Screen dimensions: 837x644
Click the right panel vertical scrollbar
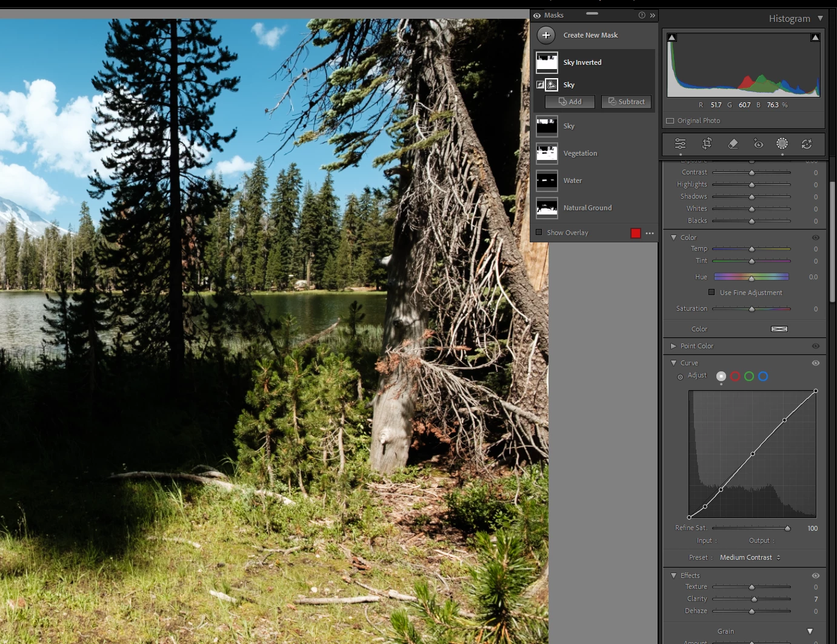(x=833, y=241)
